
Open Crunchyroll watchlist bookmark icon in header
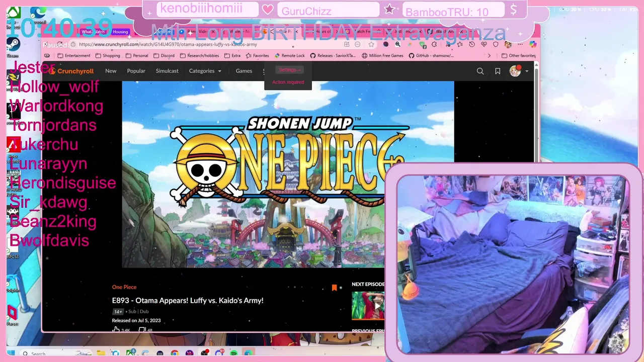click(x=498, y=71)
